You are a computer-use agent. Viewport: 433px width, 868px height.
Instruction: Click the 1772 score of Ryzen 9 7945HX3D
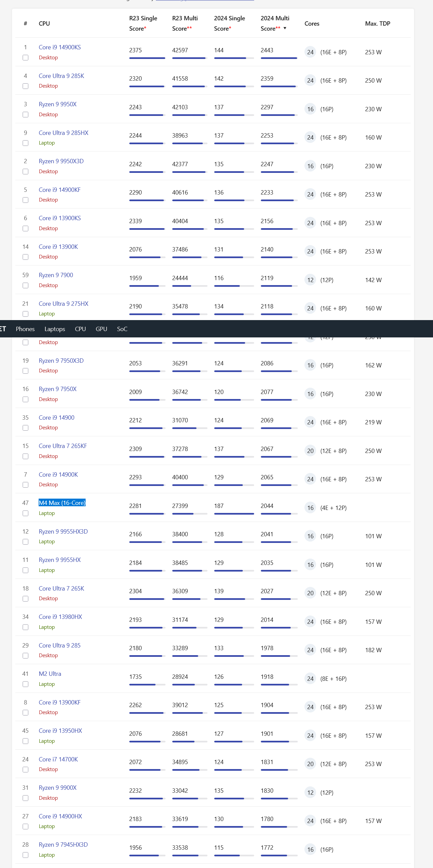click(x=267, y=847)
